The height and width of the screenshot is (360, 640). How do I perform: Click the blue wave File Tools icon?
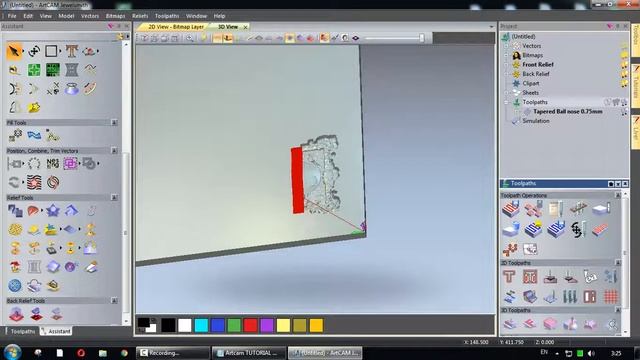tap(34, 135)
